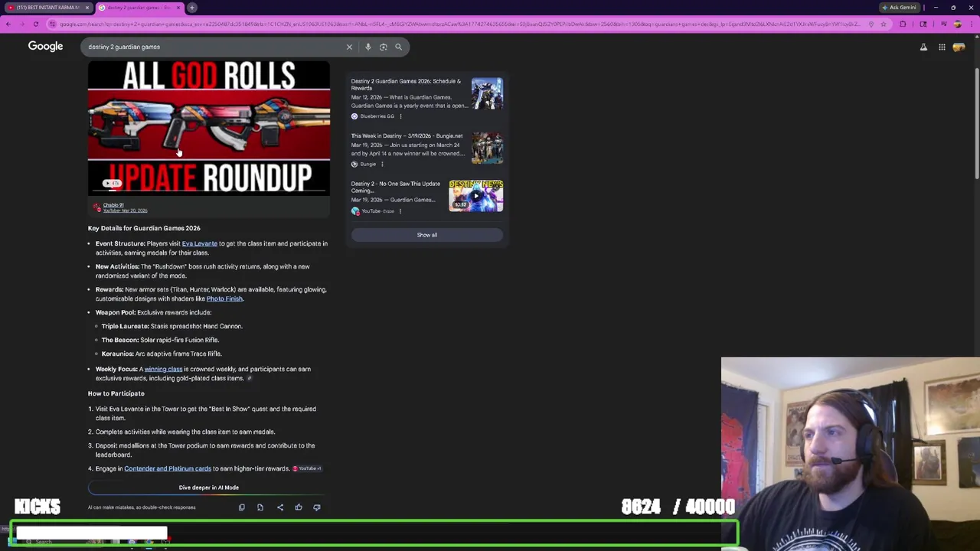Open Search Labs flask icon
The image size is (980, 551).
pos(923,47)
